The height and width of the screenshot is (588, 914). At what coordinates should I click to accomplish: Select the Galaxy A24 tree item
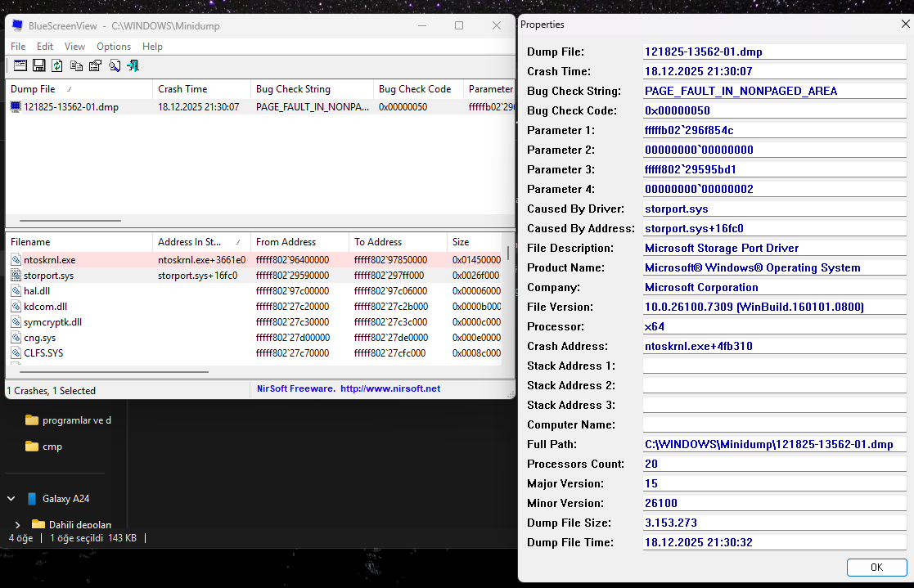point(65,499)
